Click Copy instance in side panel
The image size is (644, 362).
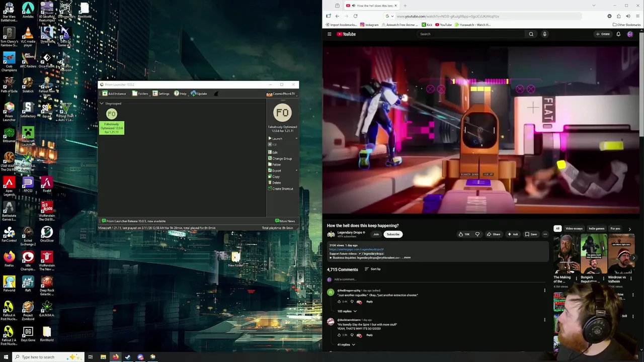(274, 176)
